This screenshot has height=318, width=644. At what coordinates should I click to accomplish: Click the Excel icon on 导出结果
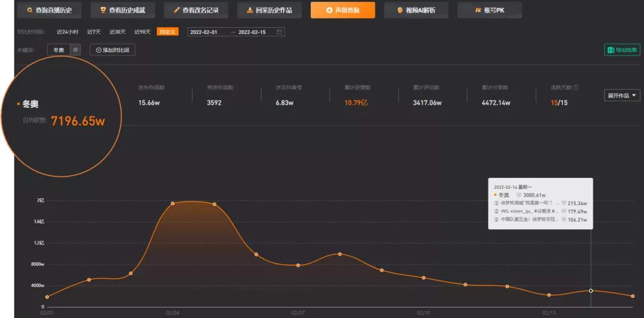[x=611, y=50]
